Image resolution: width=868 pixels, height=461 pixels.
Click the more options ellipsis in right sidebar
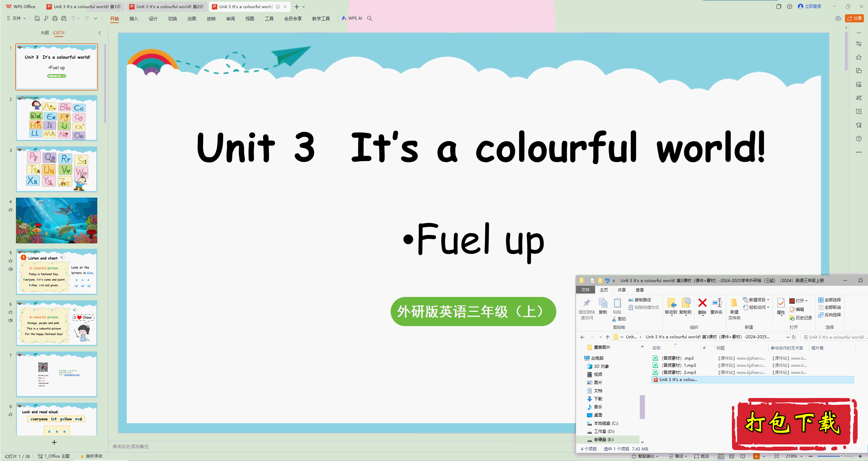(859, 152)
